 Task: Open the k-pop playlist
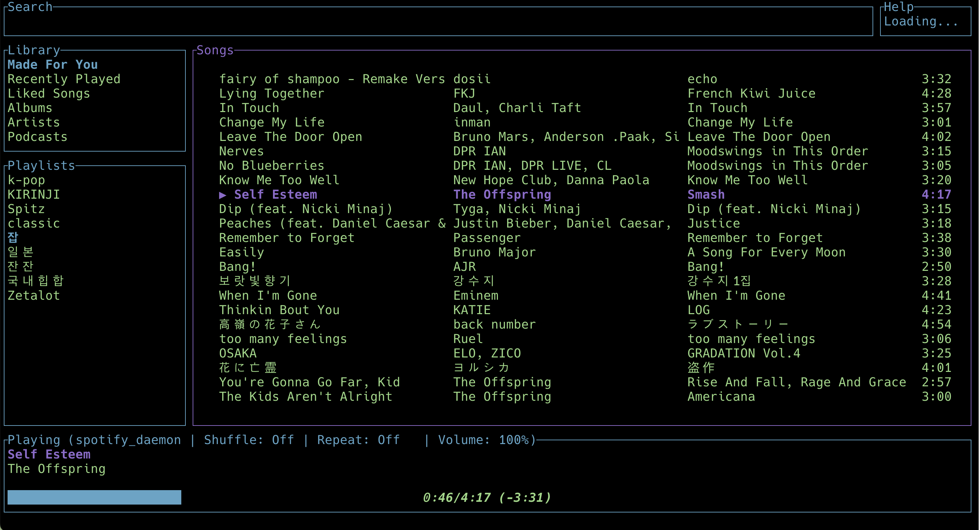pos(26,180)
